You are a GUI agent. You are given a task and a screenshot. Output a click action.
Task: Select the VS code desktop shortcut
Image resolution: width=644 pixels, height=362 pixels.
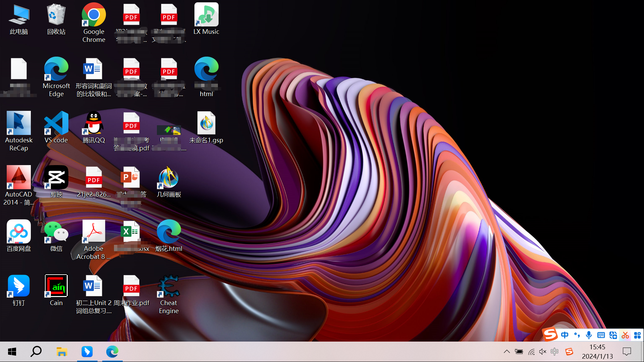tap(56, 127)
